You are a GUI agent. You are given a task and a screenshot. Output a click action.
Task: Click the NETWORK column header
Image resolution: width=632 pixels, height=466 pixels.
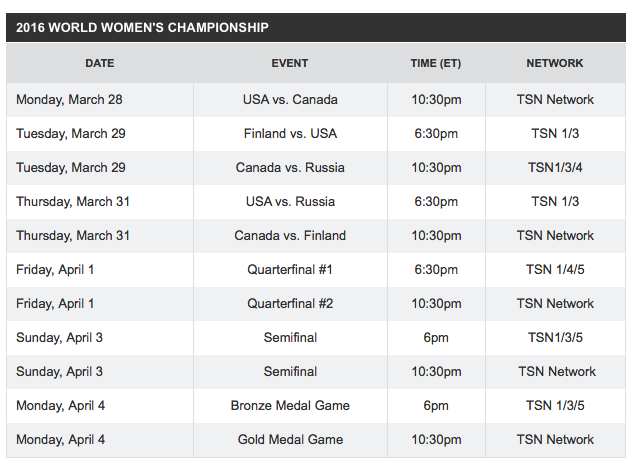555,63
